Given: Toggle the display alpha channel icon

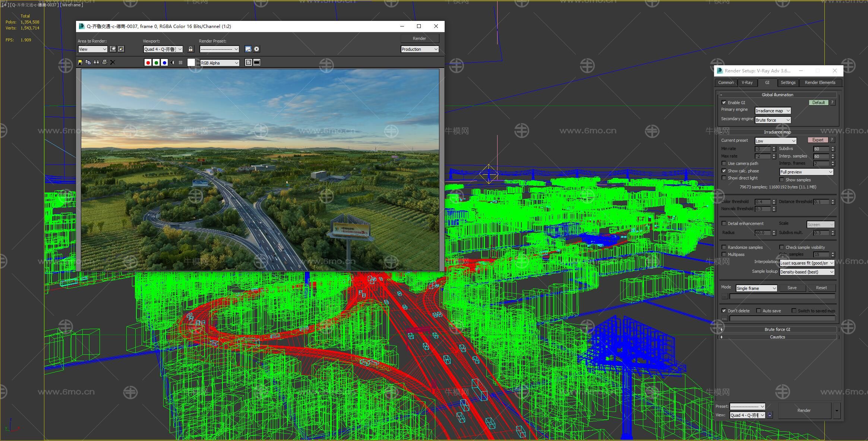Looking at the screenshot, I should pyautogui.click(x=173, y=63).
